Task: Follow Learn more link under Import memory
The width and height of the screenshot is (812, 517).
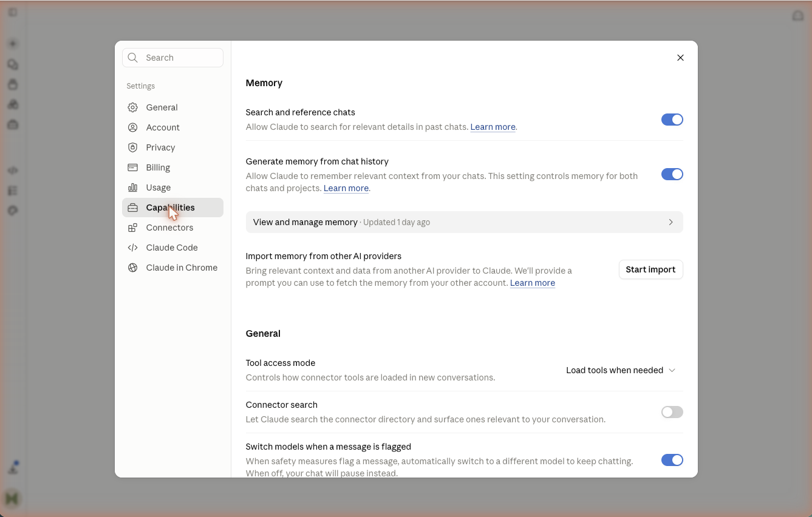Action: (x=533, y=283)
